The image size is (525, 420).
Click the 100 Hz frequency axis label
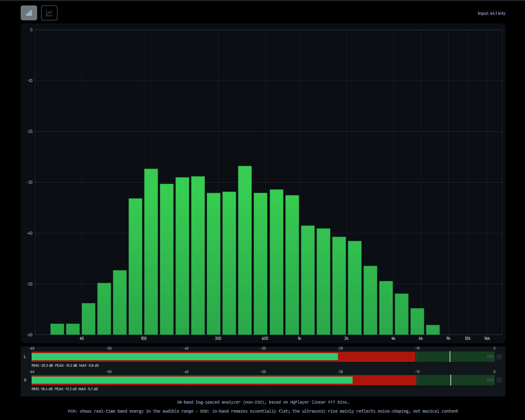click(x=144, y=338)
